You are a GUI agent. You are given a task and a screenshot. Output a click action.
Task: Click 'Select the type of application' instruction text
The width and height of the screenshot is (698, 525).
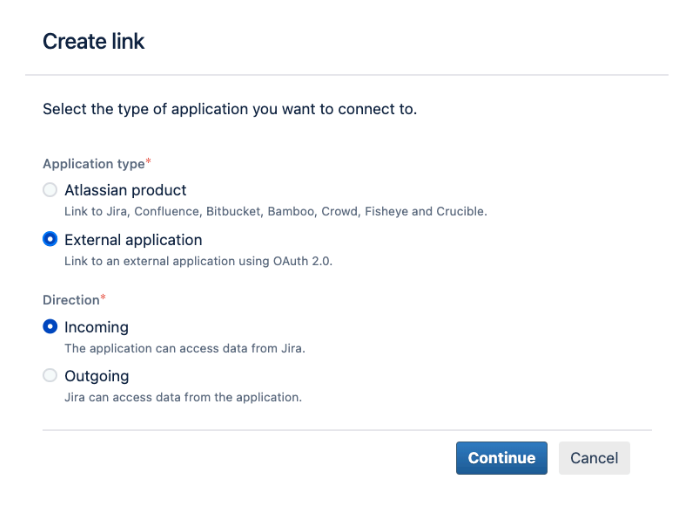tap(230, 109)
